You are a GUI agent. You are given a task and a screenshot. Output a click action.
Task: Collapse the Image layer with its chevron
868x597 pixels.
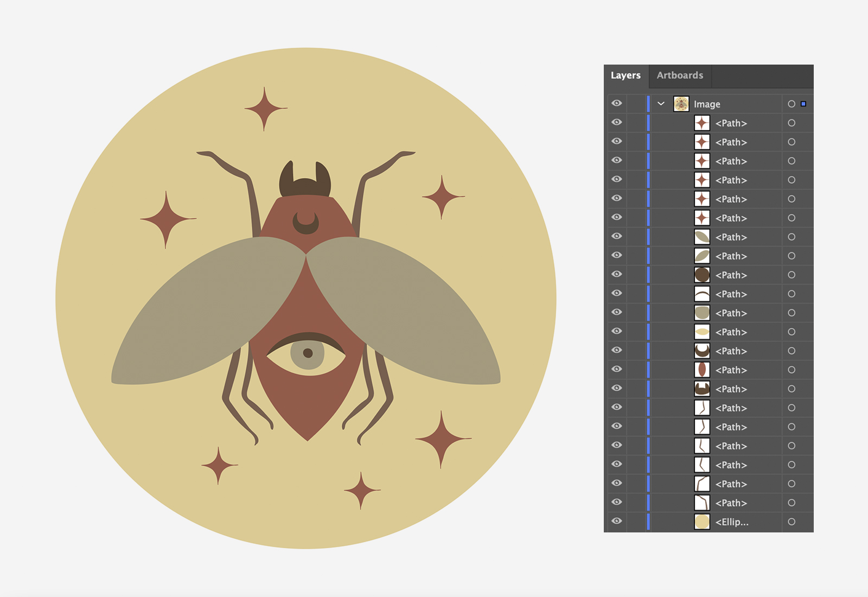coord(661,104)
